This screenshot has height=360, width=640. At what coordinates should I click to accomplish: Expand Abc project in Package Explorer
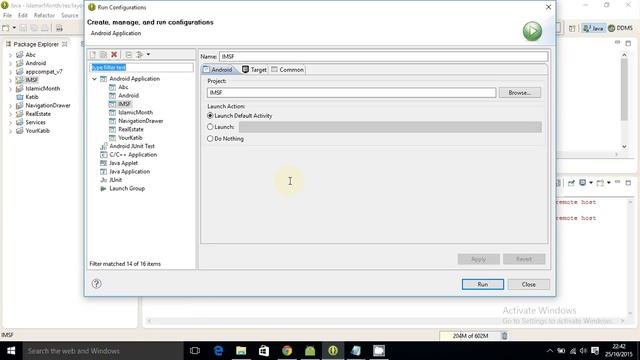click(11, 55)
